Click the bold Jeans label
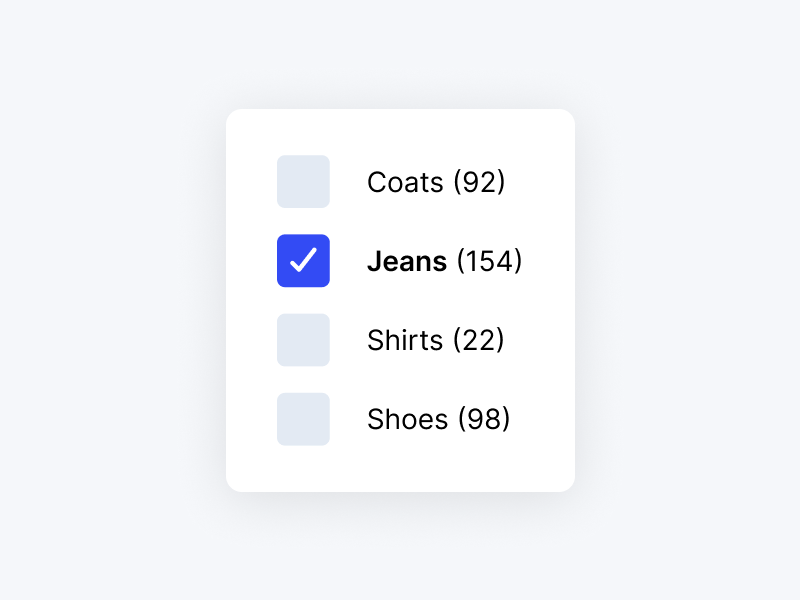Image resolution: width=800 pixels, height=600 pixels. (407, 262)
